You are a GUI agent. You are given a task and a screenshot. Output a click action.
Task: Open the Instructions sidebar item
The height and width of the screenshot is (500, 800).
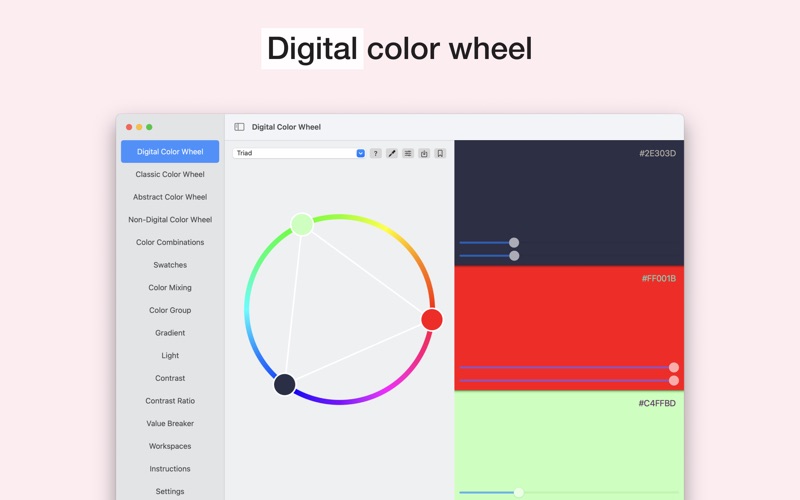(170, 469)
